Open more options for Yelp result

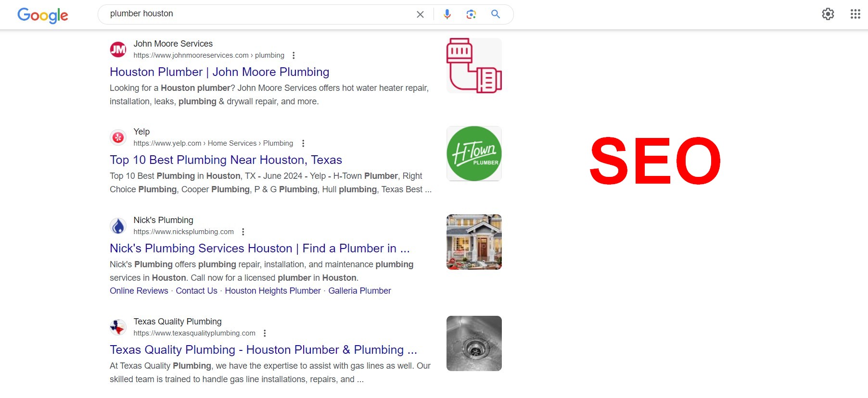[x=303, y=143]
